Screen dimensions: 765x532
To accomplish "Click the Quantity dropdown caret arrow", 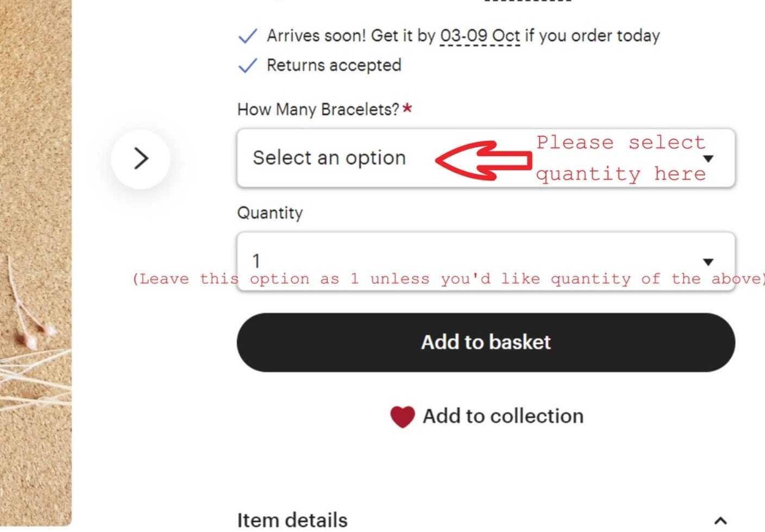I will coord(708,262).
